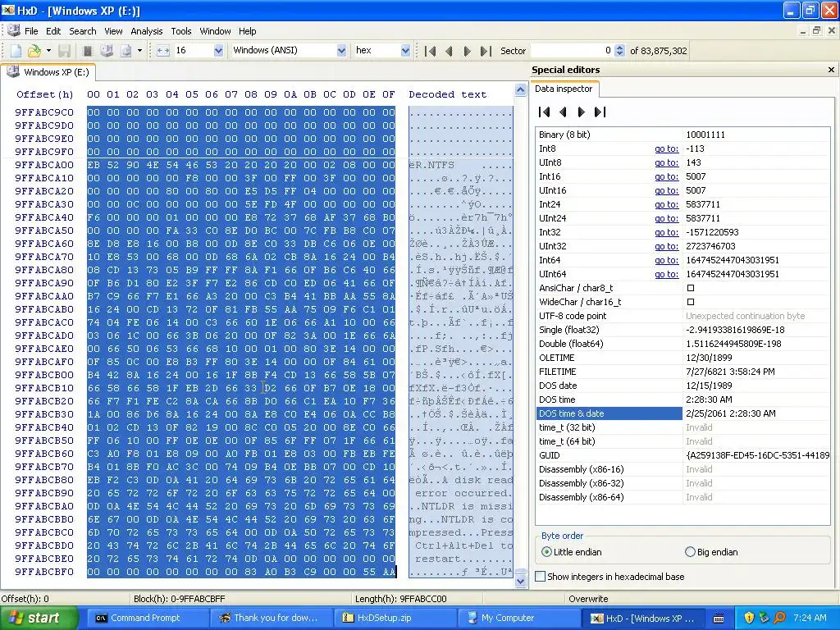The width and height of the screenshot is (840, 630).
Task: Click go to link for Int32
Action: coord(666,232)
